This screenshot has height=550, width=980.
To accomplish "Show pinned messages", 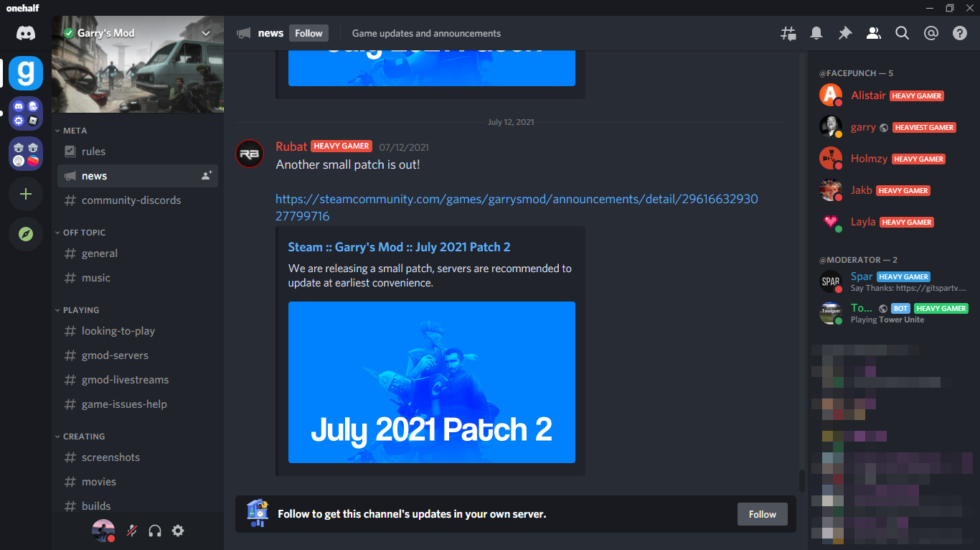I will [x=845, y=33].
